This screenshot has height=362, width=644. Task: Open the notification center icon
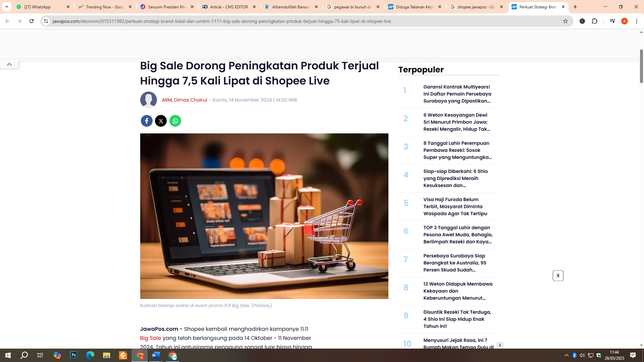coord(633,355)
